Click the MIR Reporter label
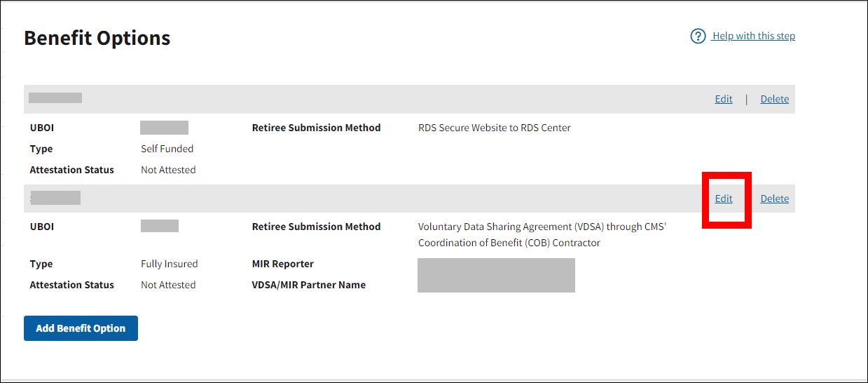 point(282,264)
